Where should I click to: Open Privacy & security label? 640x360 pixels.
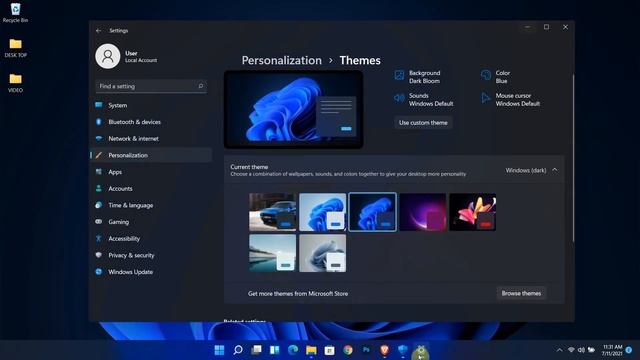pos(131,255)
